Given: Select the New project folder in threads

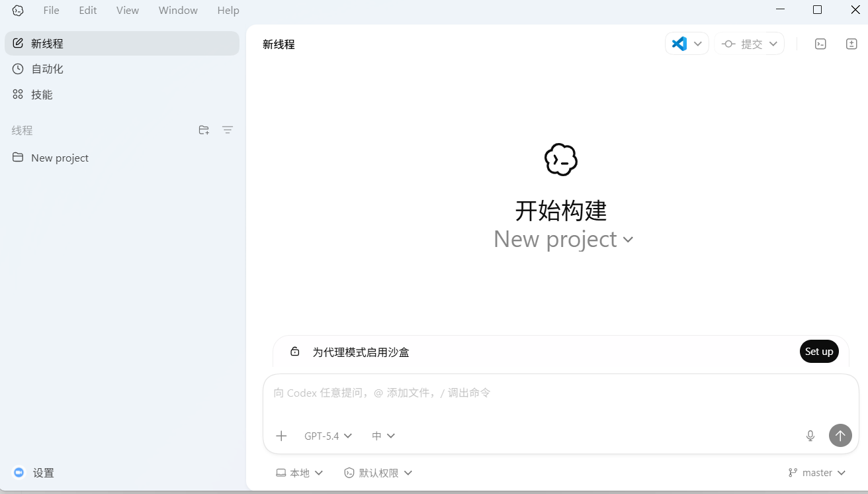Looking at the screenshot, I should (x=122, y=158).
